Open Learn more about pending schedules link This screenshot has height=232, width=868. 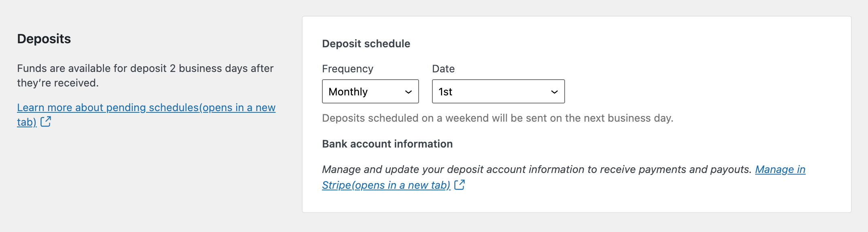tap(146, 108)
